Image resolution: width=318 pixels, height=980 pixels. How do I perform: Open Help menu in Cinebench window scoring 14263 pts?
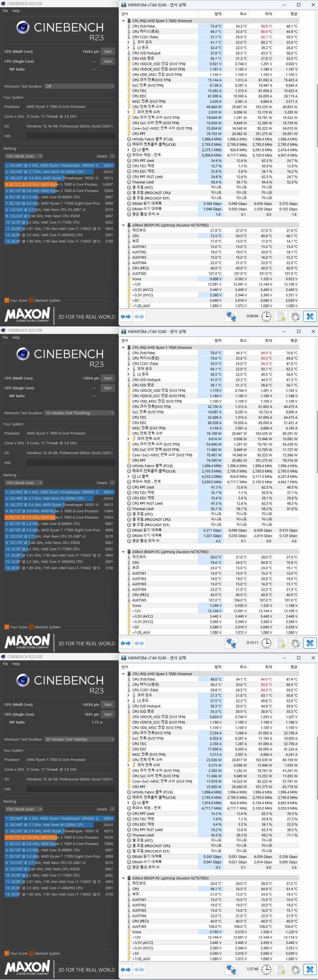(x=16, y=11)
